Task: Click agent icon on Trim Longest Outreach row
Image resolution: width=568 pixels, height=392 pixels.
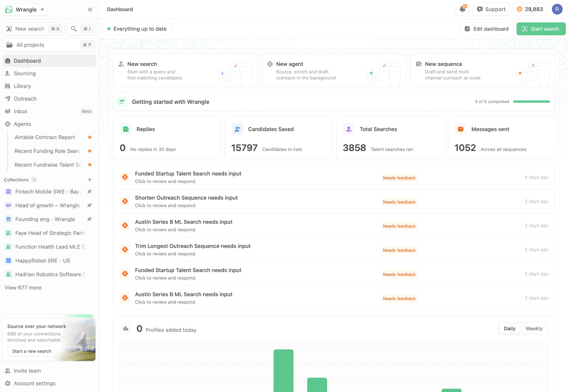Action: pyautogui.click(x=125, y=250)
